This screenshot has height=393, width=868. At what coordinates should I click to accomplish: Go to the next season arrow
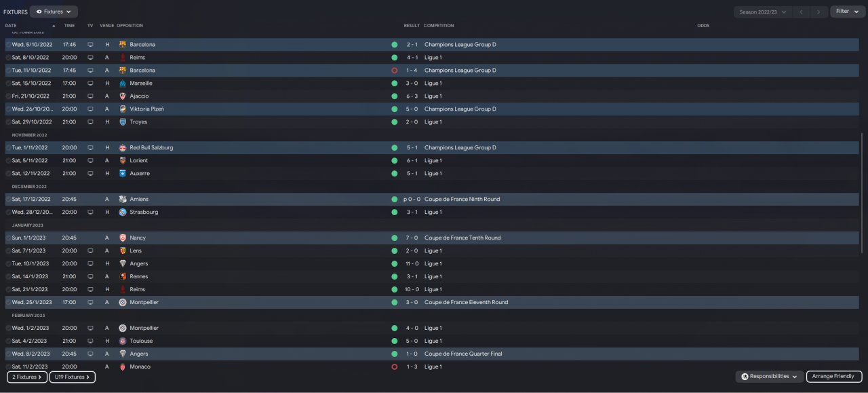pyautogui.click(x=820, y=12)
